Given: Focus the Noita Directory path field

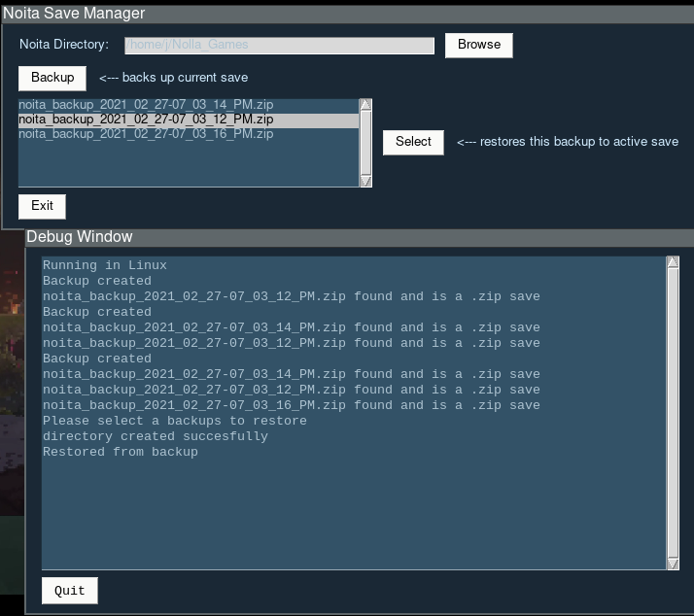Looking at the screenshot, I should [x=279, y=45].
